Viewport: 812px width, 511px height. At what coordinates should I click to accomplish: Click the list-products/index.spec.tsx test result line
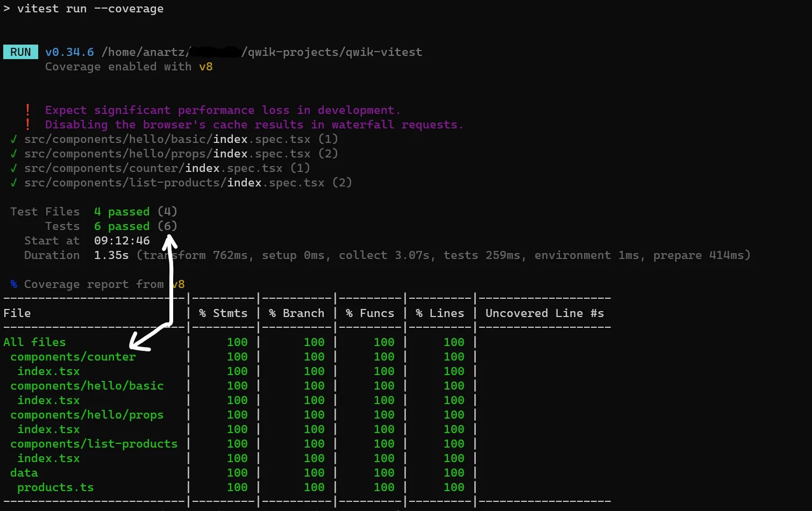tap(181, 183)
